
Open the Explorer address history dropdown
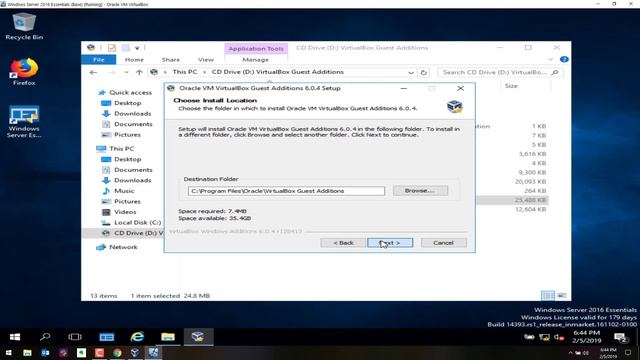coord(411,72)
